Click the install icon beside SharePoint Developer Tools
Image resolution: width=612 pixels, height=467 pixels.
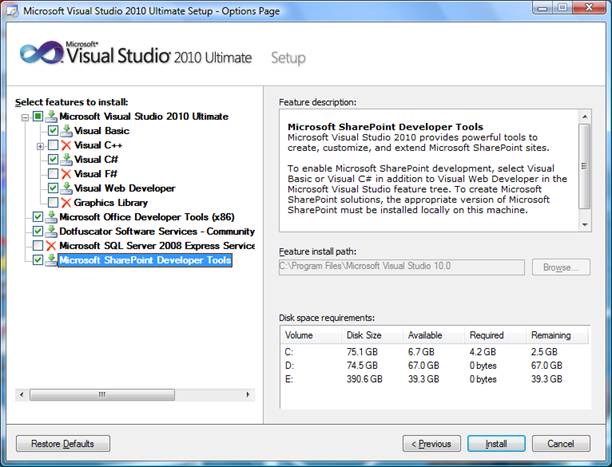pos(51,260)
